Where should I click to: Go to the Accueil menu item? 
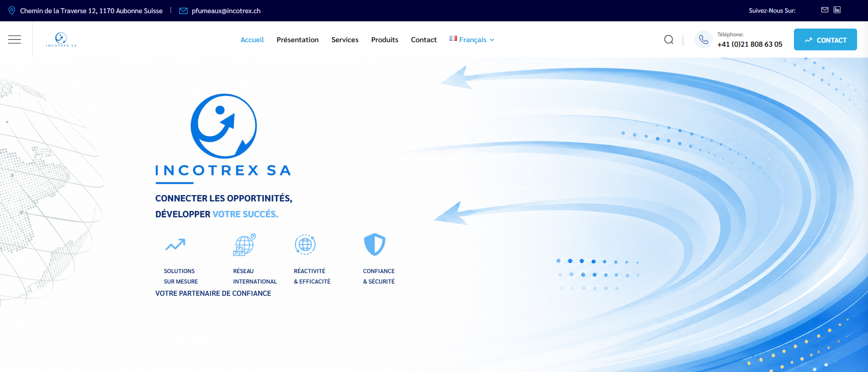(x=252, y=40)
